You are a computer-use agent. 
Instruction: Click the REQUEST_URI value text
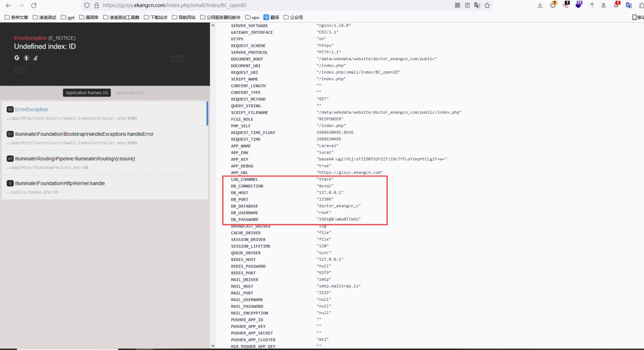(358, 72)
